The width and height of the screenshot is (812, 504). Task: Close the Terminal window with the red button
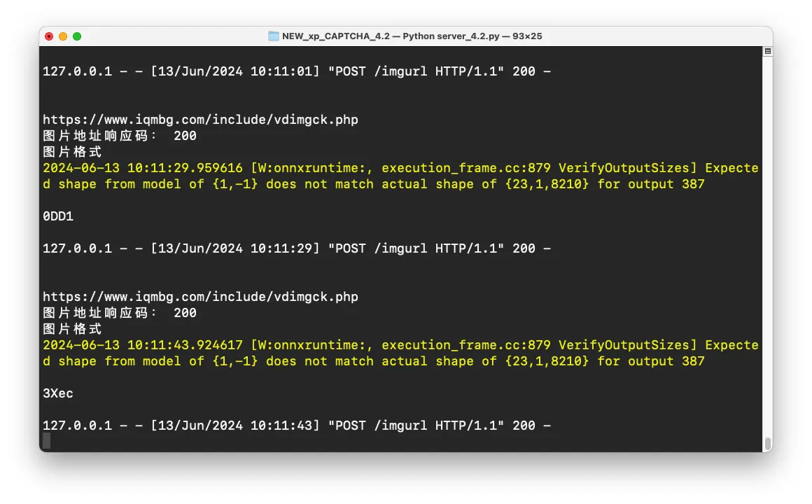point(49,36)
